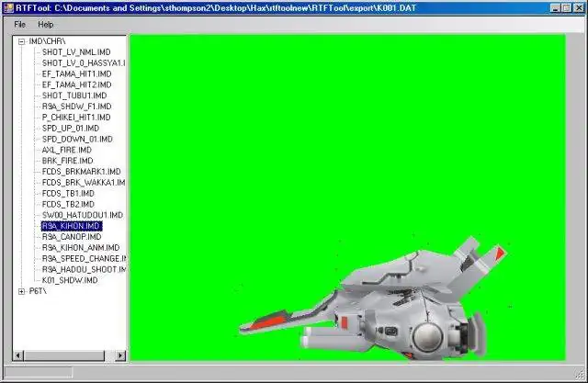Select FCDS_TB2.IMD entry
Viewport: 588px width, 383px height.
[x=68, y=204]
